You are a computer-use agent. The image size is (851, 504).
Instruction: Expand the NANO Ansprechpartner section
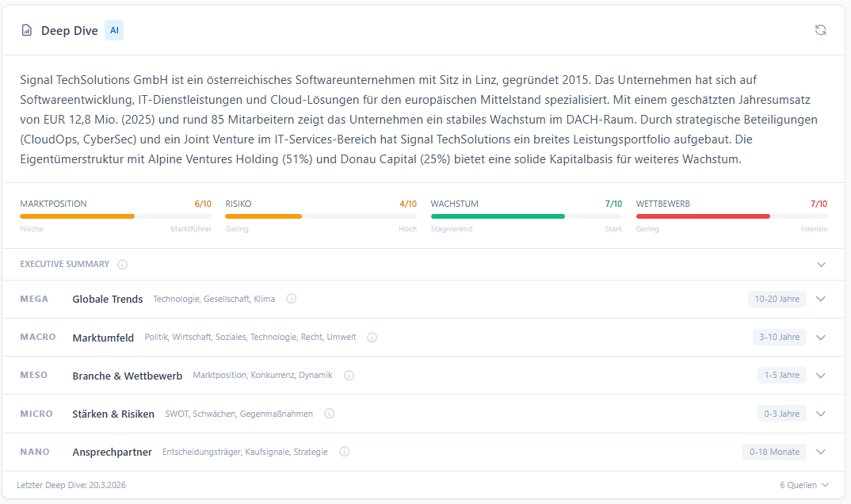pos(822,451)
